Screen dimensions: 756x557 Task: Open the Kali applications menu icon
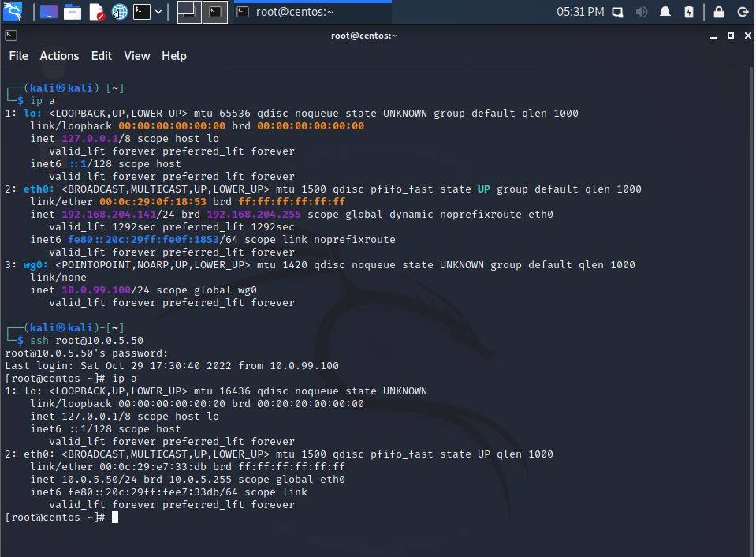13,12
